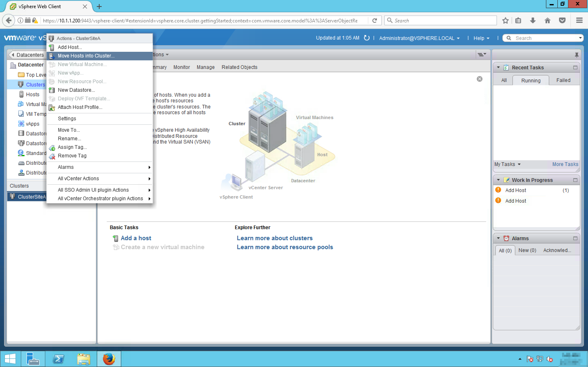Viewport: 588px width, 367px height.
Task: Click the More Tasks link
Action: (x=565, y=164)
